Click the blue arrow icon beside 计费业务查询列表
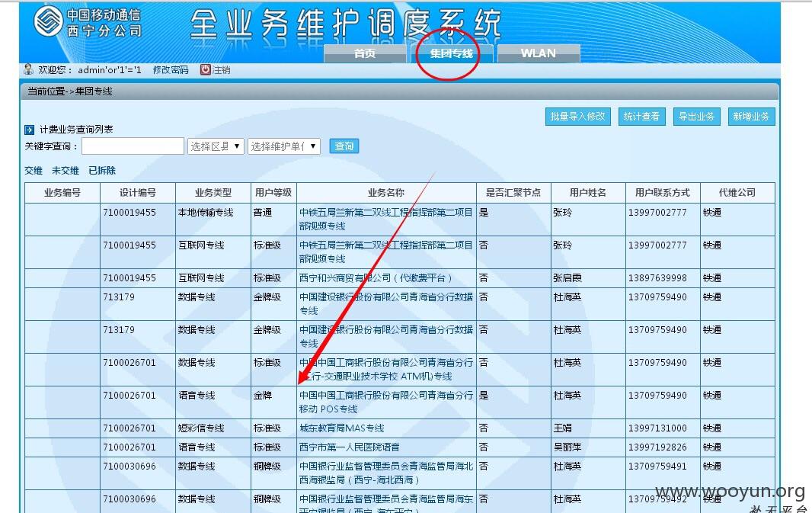Screen dimensions: 812x513 (30, 130)
